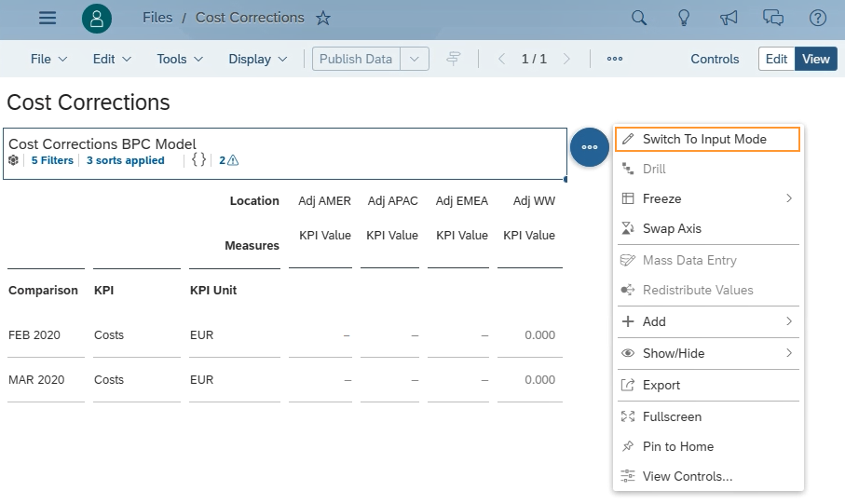Click the model cube icon beside filters
845x504 pixels.
tap(13, 160)
